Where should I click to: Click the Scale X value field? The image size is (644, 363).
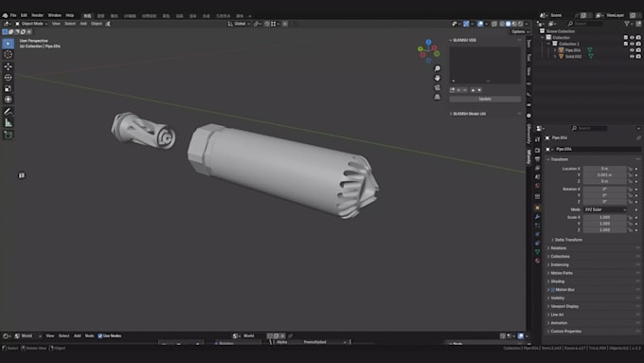pyautogui.click(x=604, y=217)
